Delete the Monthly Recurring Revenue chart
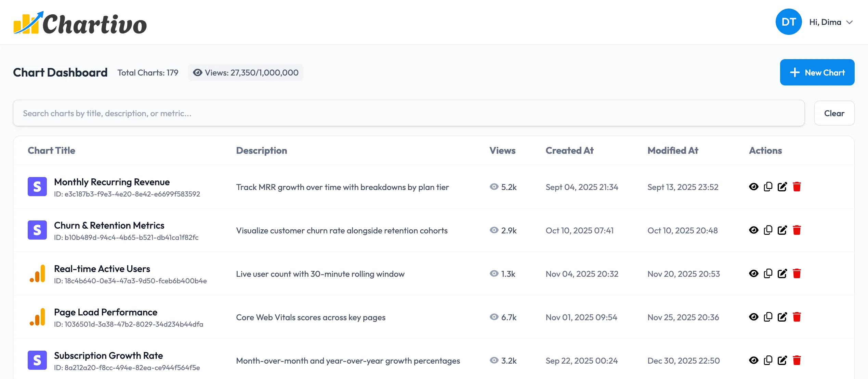The image size is (868, 379). coord(798,187)
